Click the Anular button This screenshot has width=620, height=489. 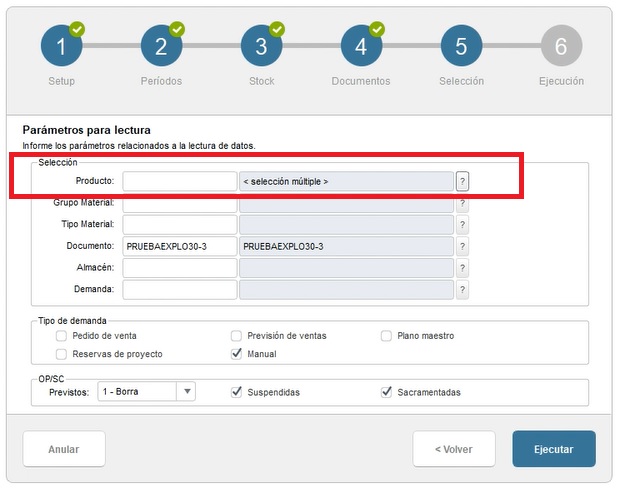[x=64, y=449]
